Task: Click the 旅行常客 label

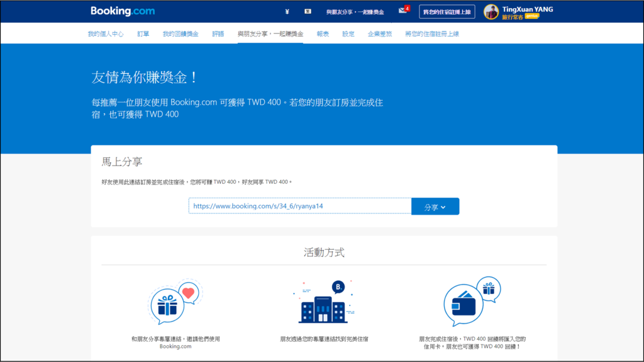Action: pos(513,17)
